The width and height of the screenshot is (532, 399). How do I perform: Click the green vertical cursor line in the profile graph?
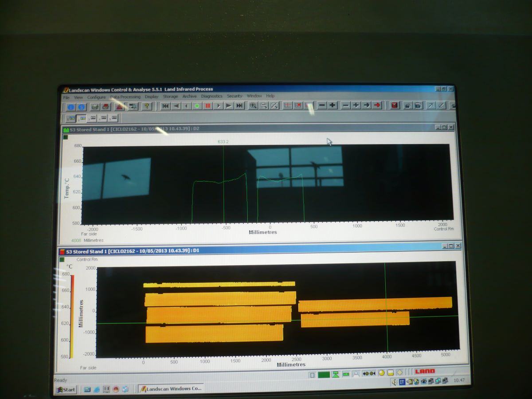223,184
